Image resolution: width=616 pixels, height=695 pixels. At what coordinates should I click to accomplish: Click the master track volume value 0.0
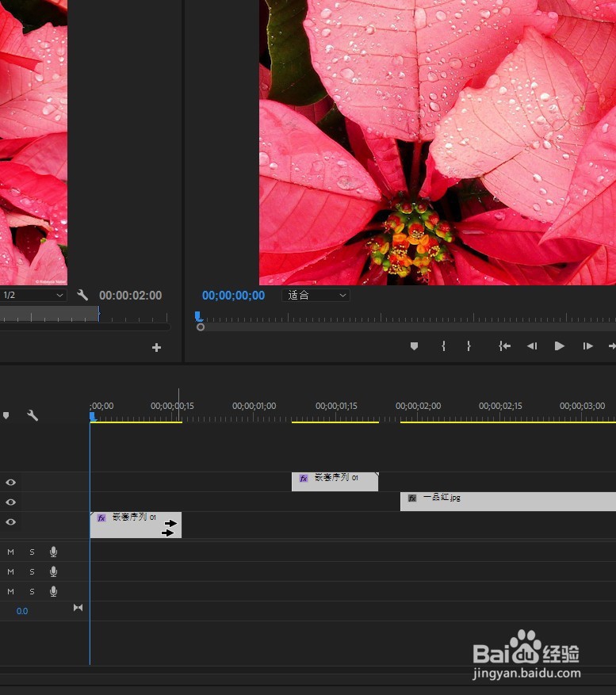tap(22, 611)
